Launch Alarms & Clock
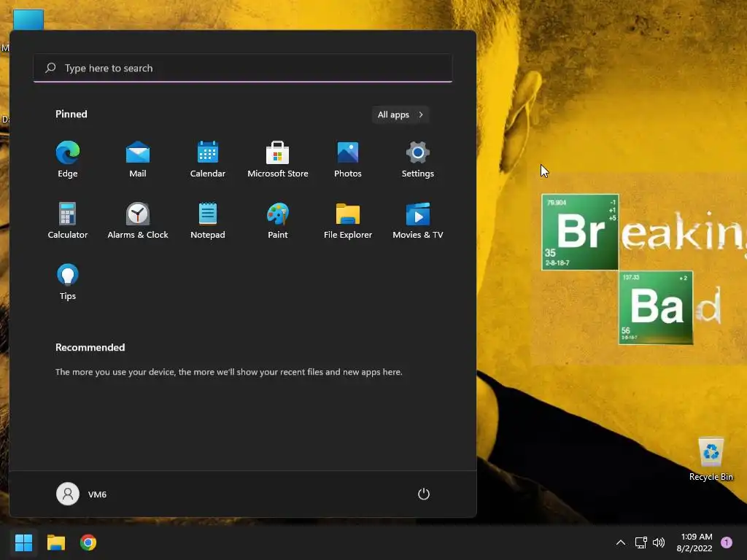Viewport: 747px width, 560px height. pos(138,220)
